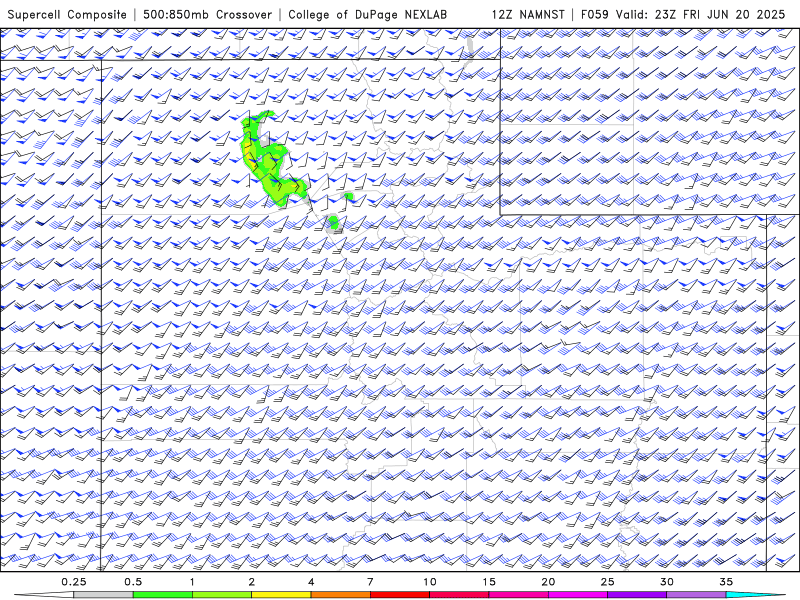Click the purple colorbar segment between 25 and 30
Viewport: 800px width, 600px height.
(637, 595)
